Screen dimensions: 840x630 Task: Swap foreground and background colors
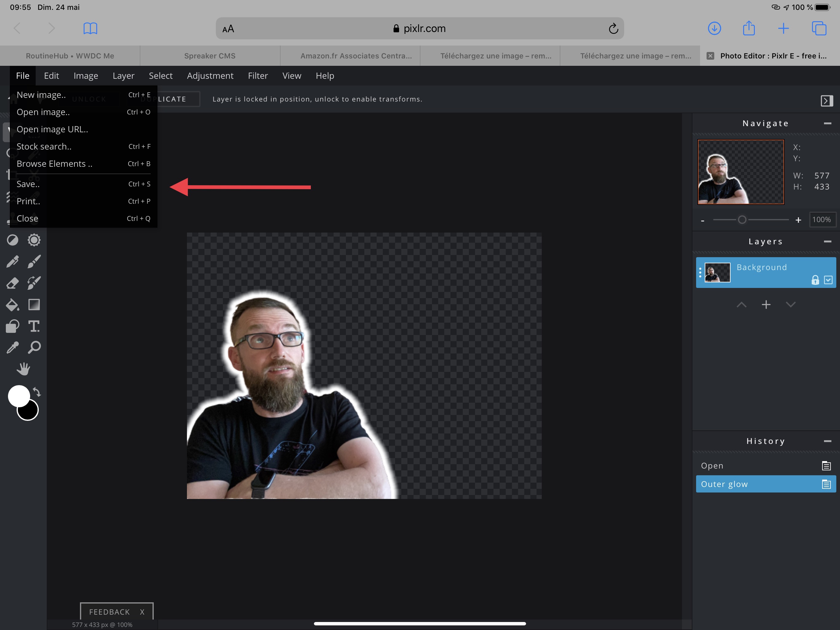tap(37, 392)
